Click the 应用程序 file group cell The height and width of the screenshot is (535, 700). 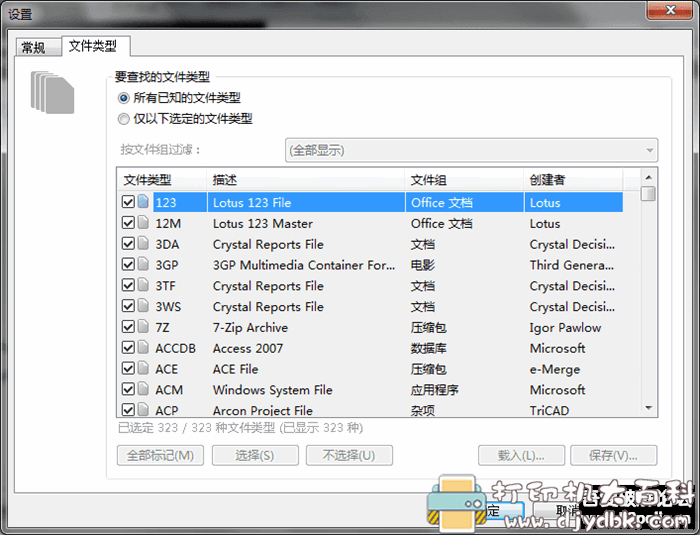coord(434,390)
